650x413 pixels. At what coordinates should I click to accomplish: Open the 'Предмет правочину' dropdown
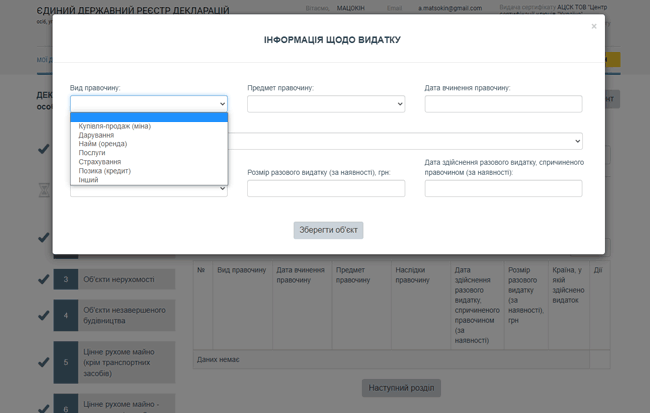point(326,104)
